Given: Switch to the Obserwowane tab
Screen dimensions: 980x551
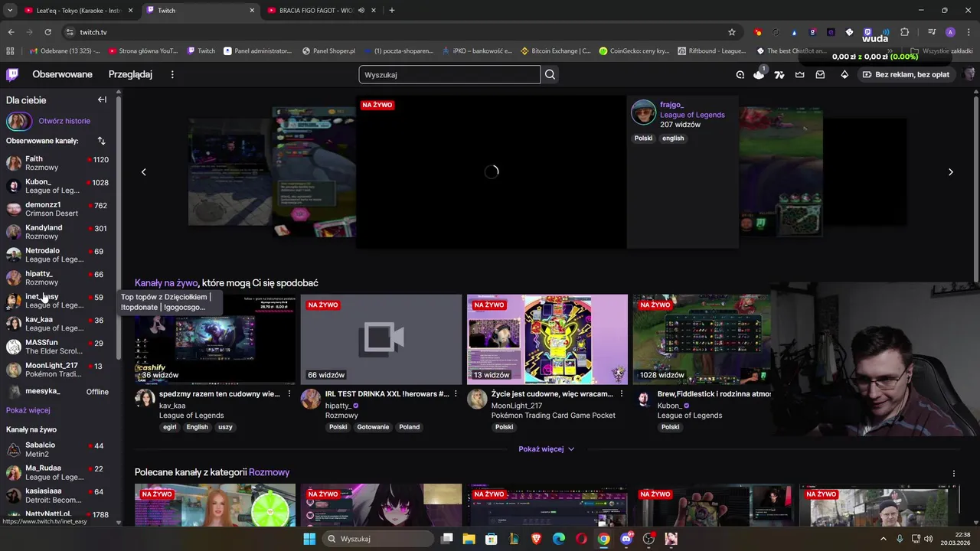Looking at the screenshot, I should [x=62, y=74].
